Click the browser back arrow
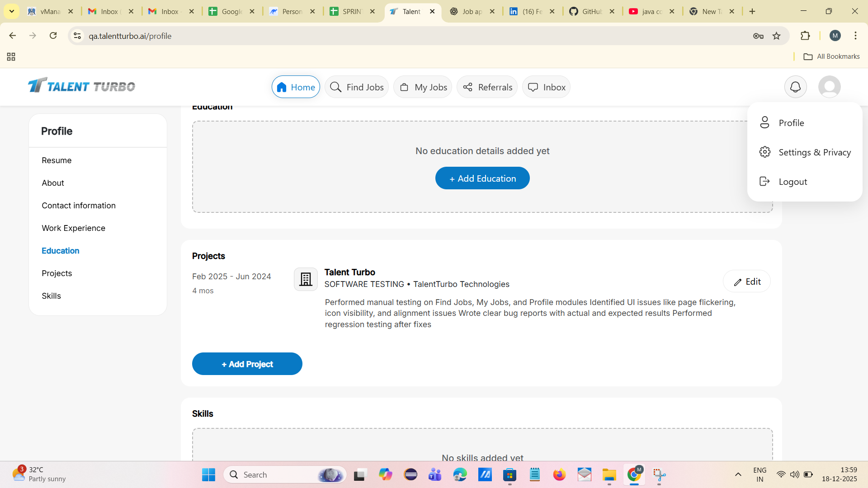 [x=13, y=36]
